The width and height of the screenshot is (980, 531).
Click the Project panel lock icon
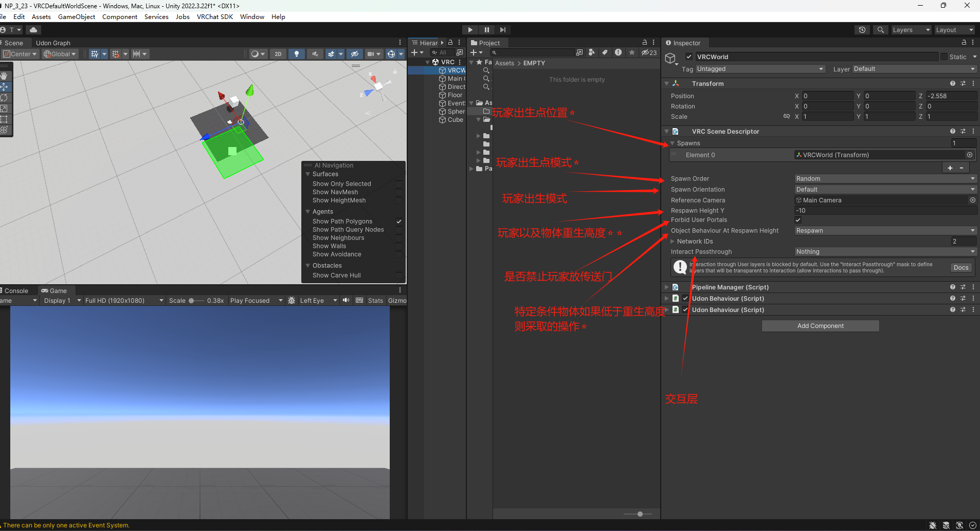click(x=645, y=43)
